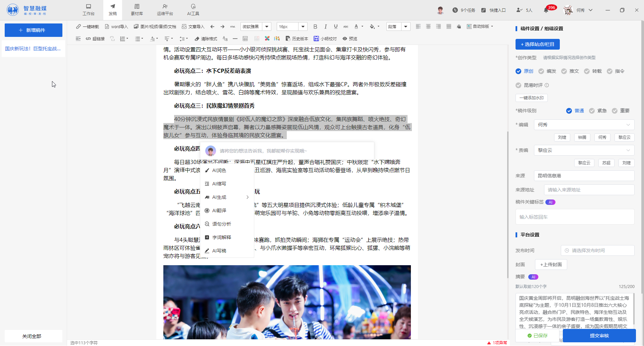644x346 pixels.
Task: Apply underline using the toolbar icon
Action: pos(335,26)
